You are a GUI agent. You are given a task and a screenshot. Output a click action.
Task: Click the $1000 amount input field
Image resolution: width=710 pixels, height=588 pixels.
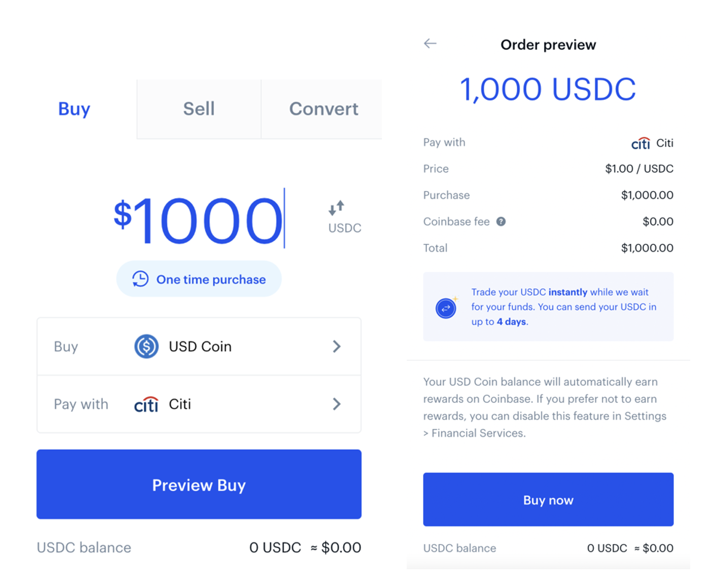click(x=199, y=219)
